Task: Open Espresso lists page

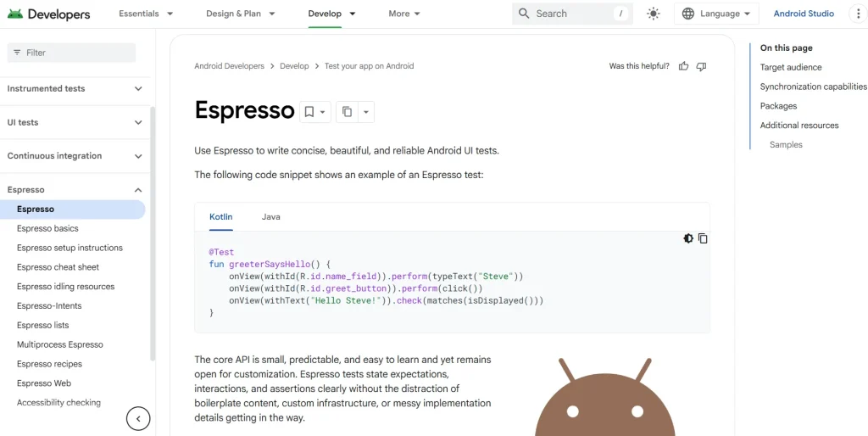Action: click(x=43, y=325)
